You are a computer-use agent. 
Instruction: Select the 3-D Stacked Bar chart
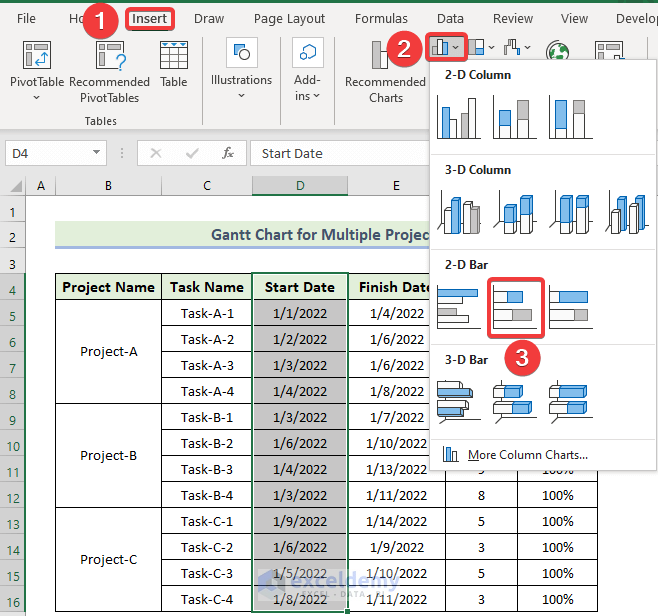[515, 400]
